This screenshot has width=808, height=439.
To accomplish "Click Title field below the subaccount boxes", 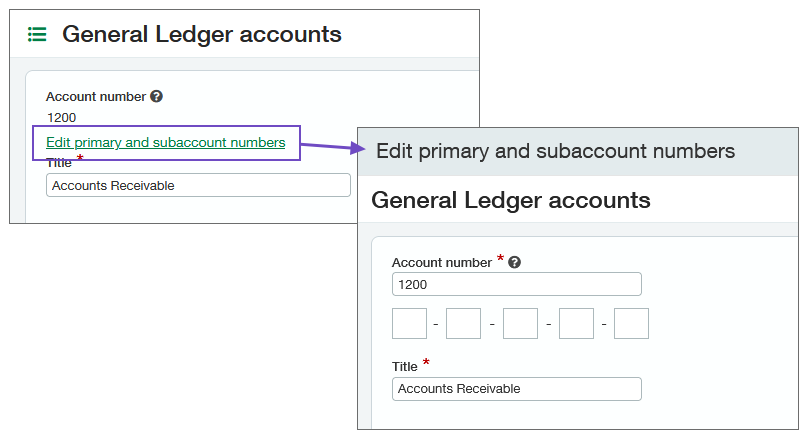I will tap(516, 389).
